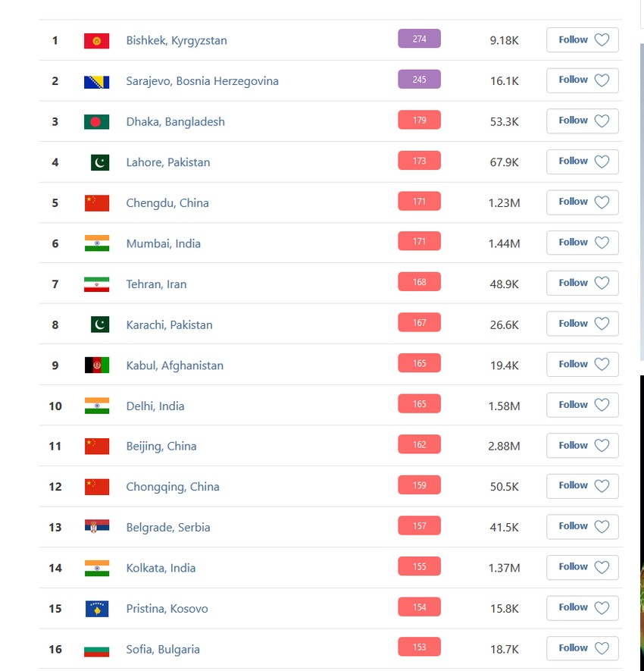
Task: Click the Bosnia Herzegovina flag icon
Action: tap(96, 81)
